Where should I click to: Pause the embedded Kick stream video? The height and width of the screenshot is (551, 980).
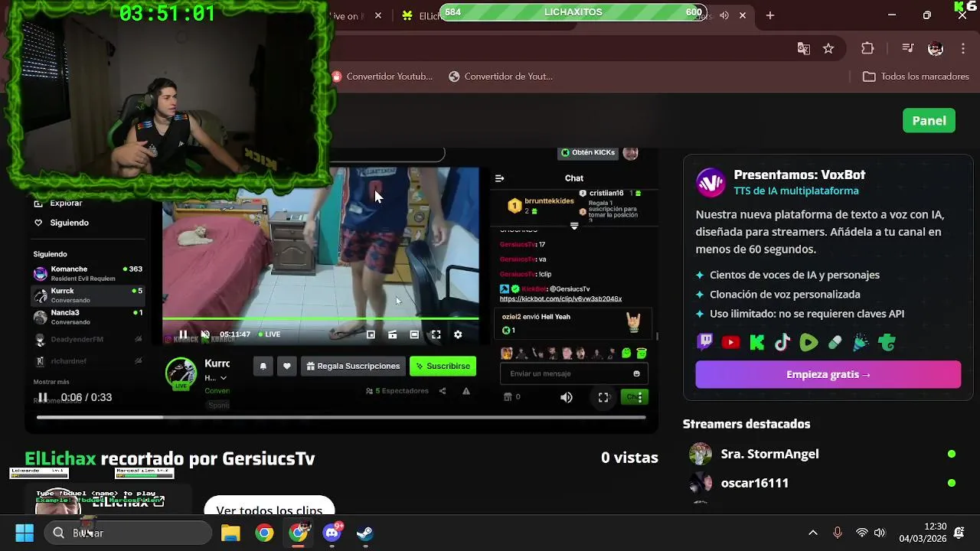point(183,334)
